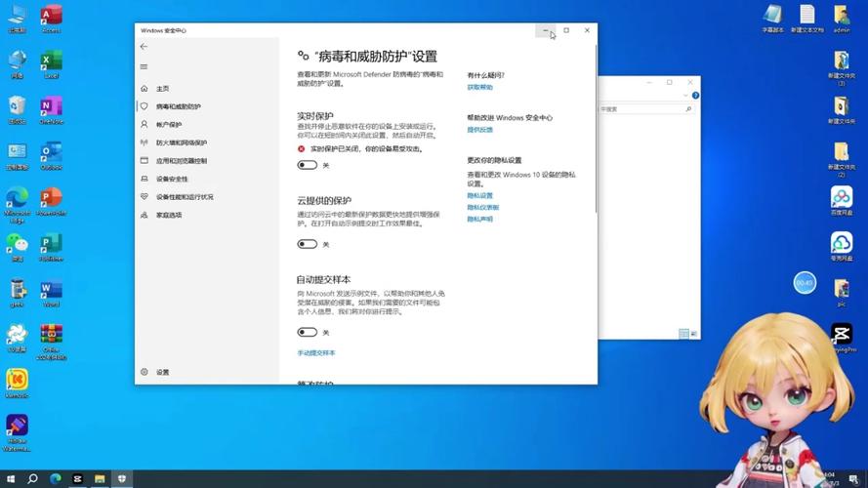
Task: Switch Explorer to details view button
Action: (x=684, y=334)
